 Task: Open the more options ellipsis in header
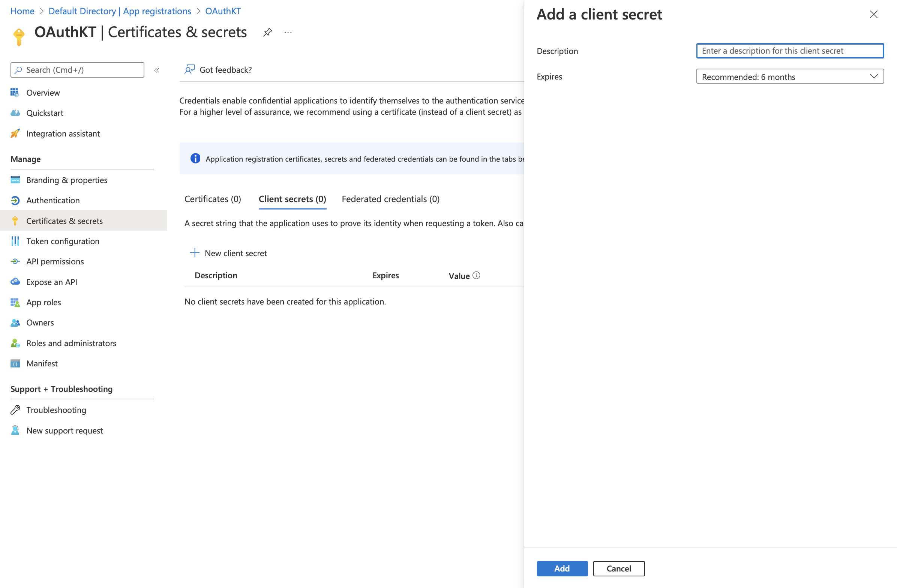pos(288,32)
